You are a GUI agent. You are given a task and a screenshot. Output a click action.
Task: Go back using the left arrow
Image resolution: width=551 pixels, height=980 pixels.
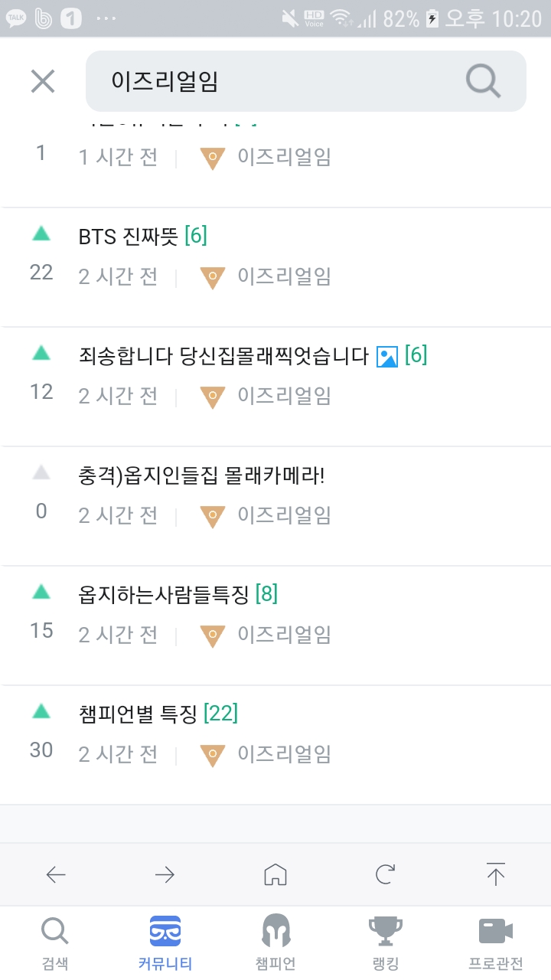(x=56, y=874)
